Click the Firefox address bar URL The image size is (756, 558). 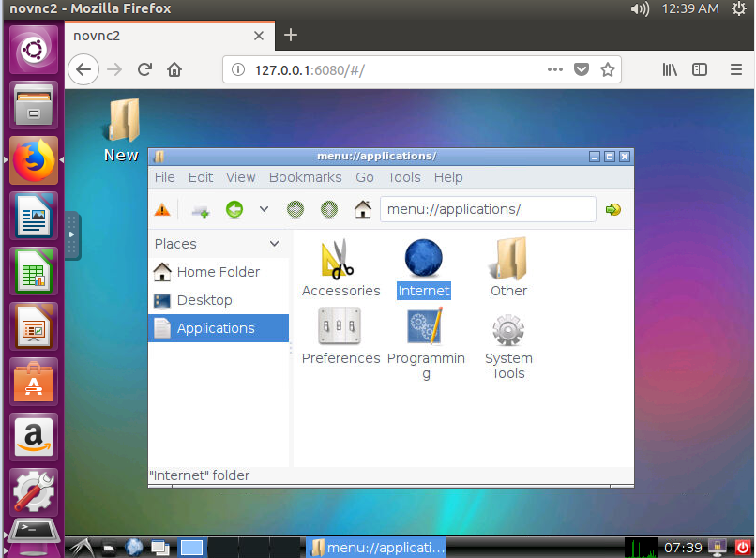[x=310, y=70]
